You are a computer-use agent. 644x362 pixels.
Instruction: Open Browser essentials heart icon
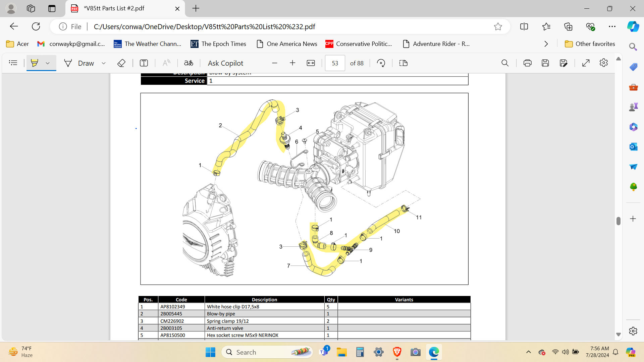pyautogui.click(x=590, y=26)
